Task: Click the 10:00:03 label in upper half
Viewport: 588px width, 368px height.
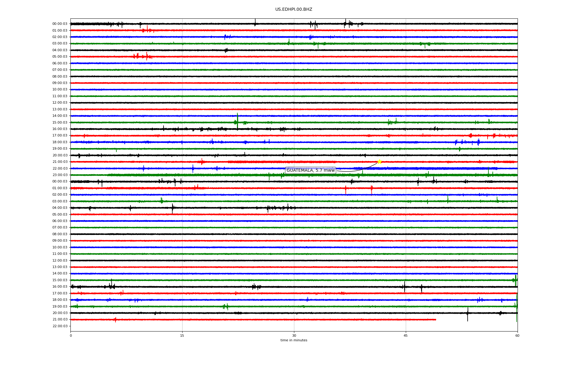Action: 60,90
